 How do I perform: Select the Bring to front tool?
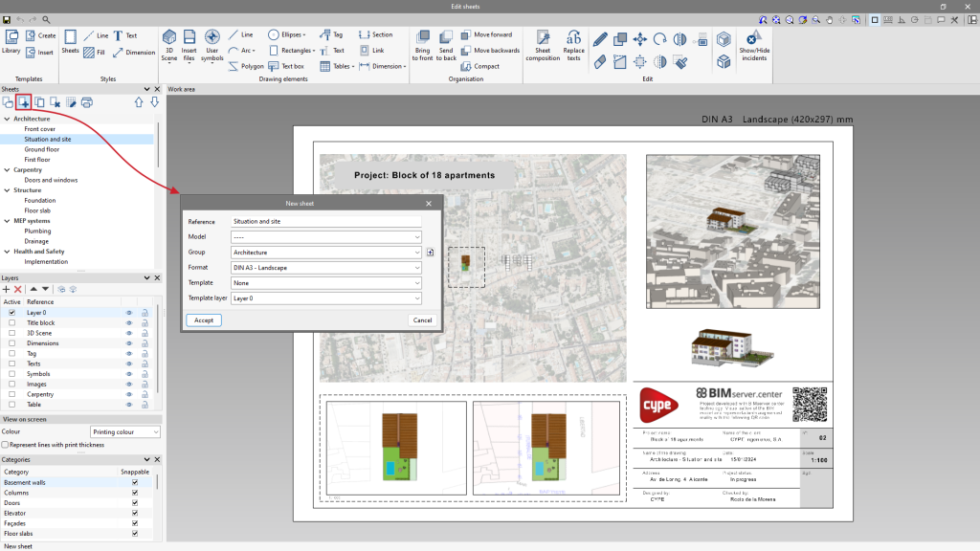coord(423,39)
